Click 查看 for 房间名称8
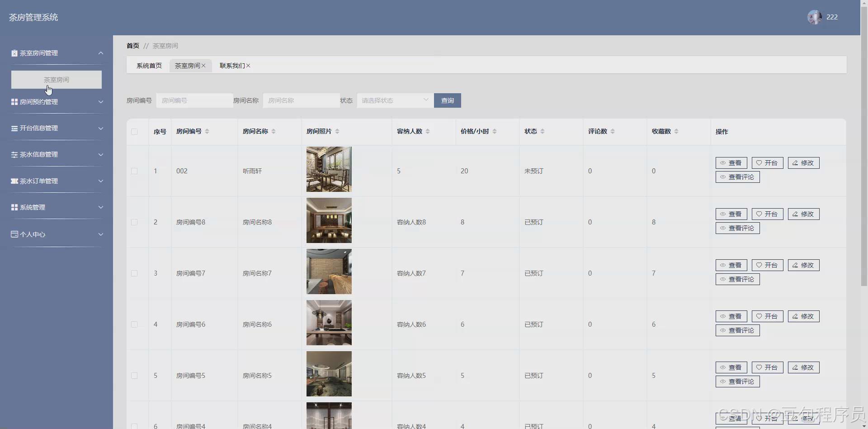The width and height of the screenshot is (868, 429). 731,214
